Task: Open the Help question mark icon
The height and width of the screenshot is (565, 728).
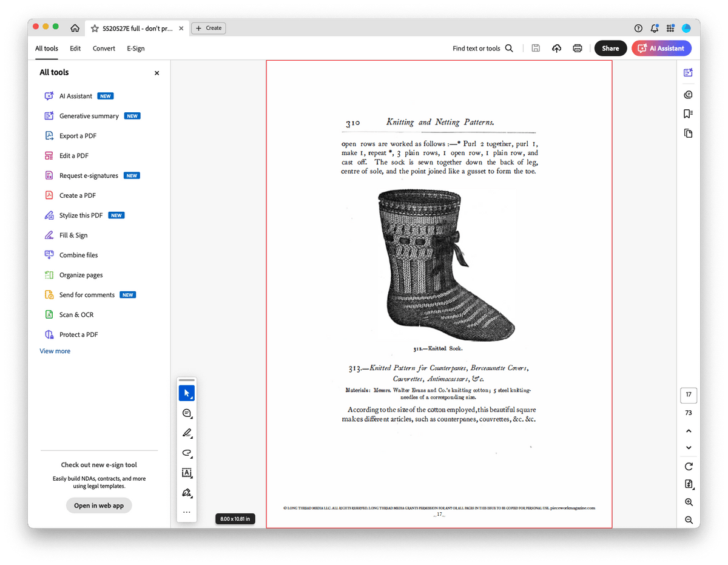Action: (638, 28)
